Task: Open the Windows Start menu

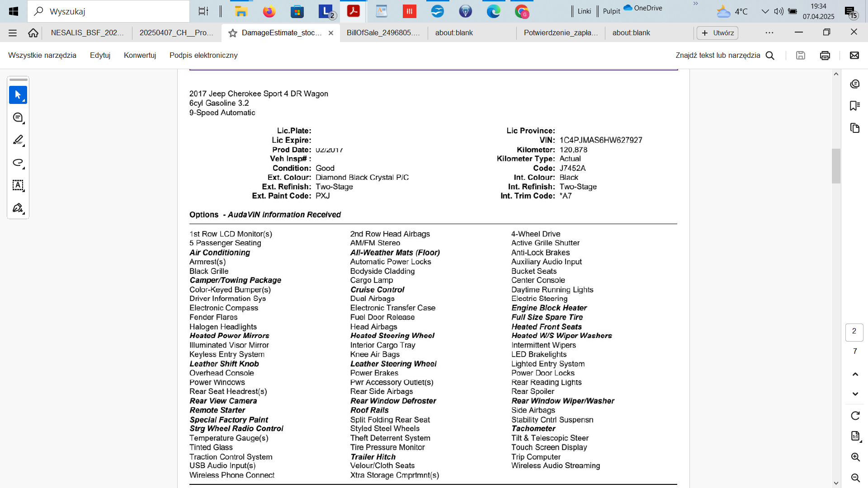Action: tap(14, 11)
